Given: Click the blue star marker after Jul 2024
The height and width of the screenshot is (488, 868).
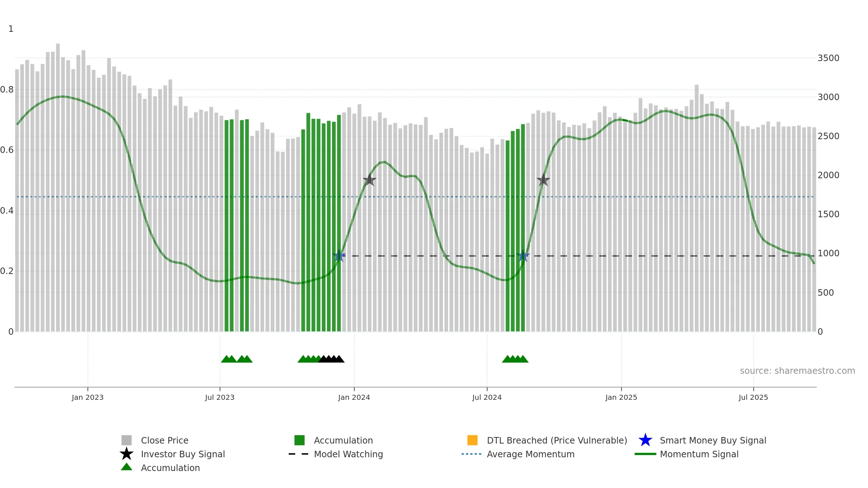Looking at the screenshot, I should 523,256.
